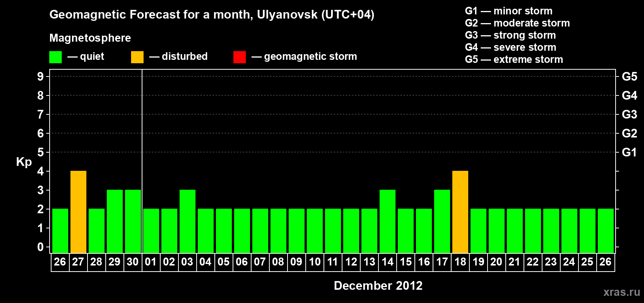Click the 'Kp' axis label
644x303 pixels.
(x=24, y=162)
